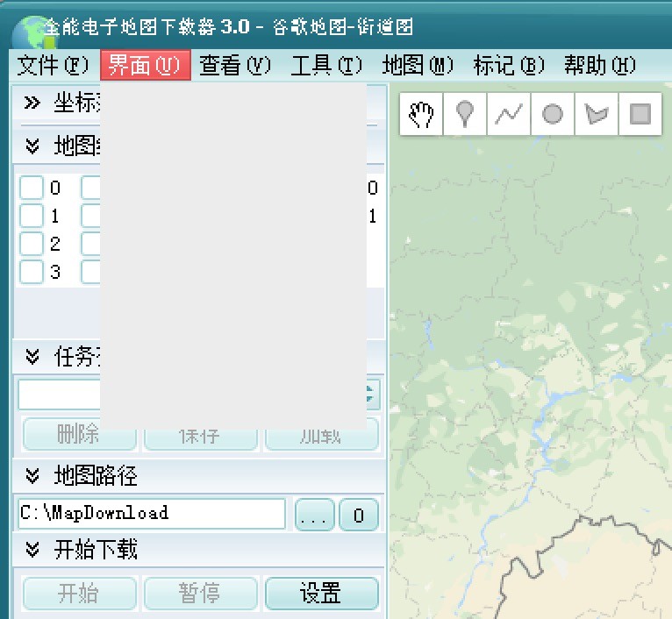Open the 地图(M) menu
Screen dimensions: 672x619
click(418, 65)
